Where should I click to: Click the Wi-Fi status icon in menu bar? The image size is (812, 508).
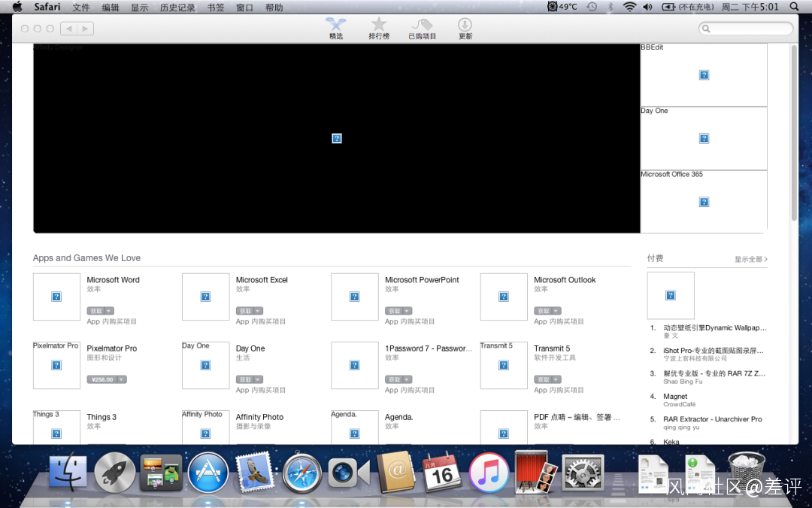(629, 7)
